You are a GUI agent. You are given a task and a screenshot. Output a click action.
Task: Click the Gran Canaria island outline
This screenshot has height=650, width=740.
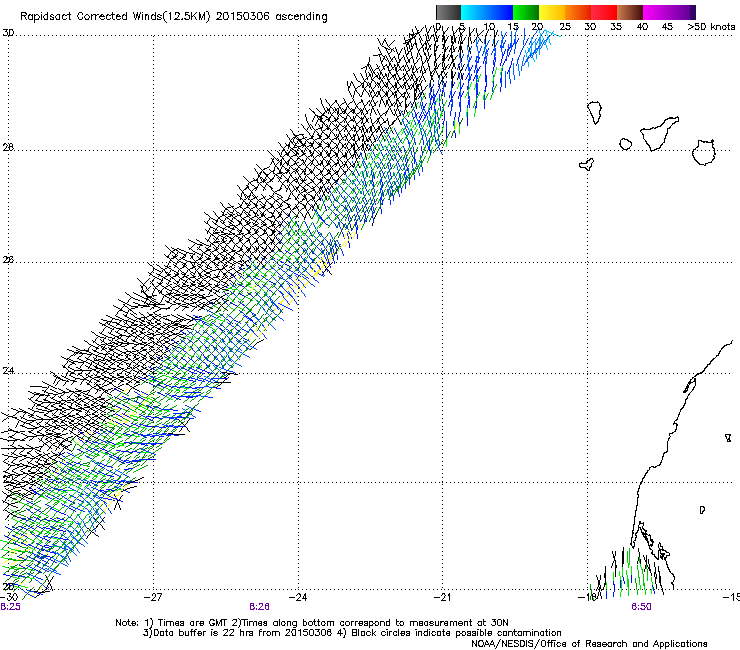point(703,152)
